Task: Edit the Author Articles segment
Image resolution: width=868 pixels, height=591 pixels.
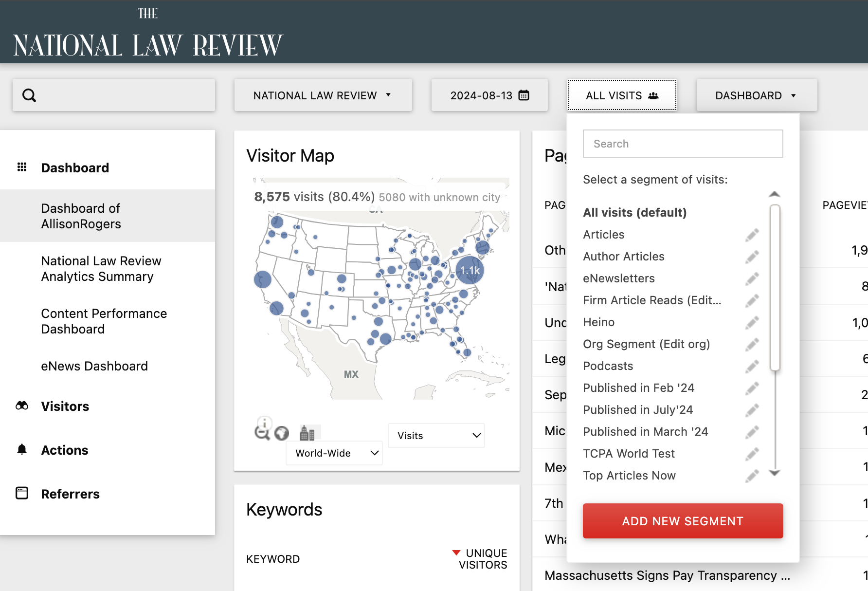Action: point(752,257)
